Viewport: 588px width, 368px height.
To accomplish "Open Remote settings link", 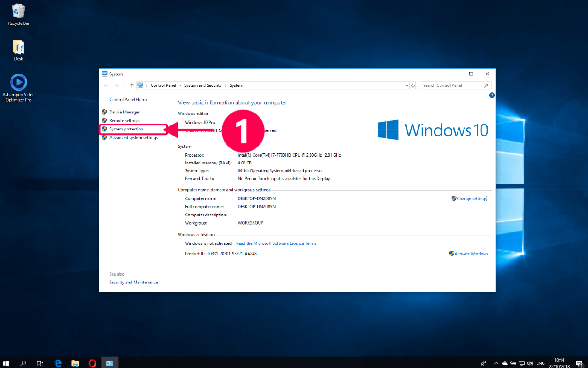I will [x=124, y=121].
